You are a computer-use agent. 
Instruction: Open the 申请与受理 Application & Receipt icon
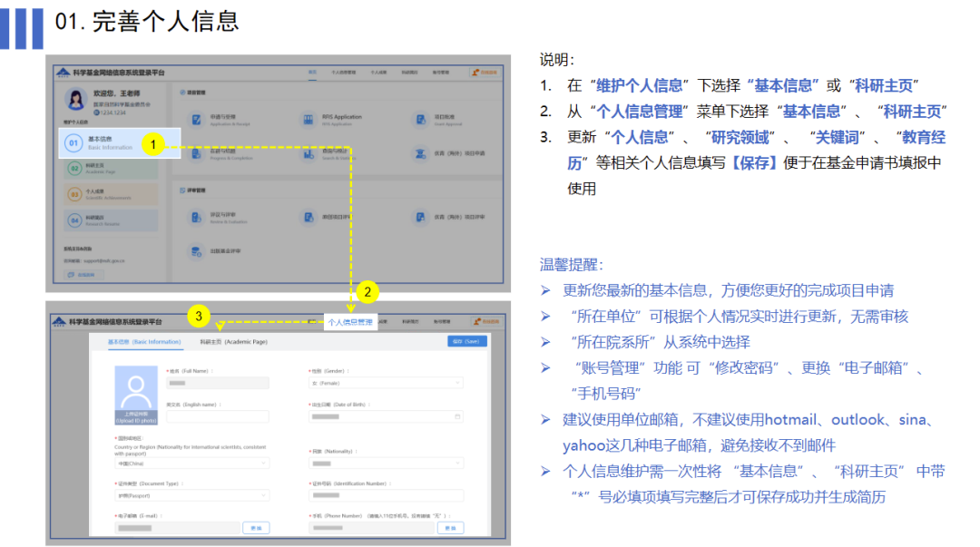pos(196,120)
